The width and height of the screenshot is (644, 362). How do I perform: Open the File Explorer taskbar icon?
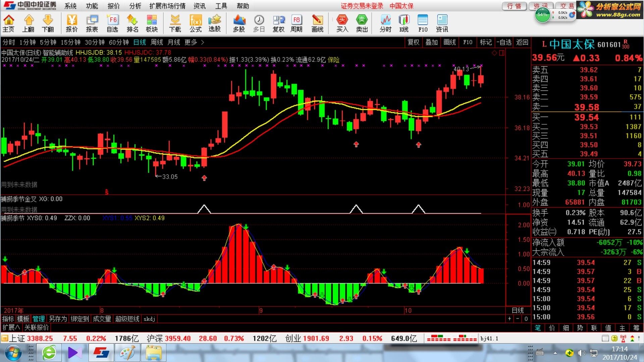point(154,353)
